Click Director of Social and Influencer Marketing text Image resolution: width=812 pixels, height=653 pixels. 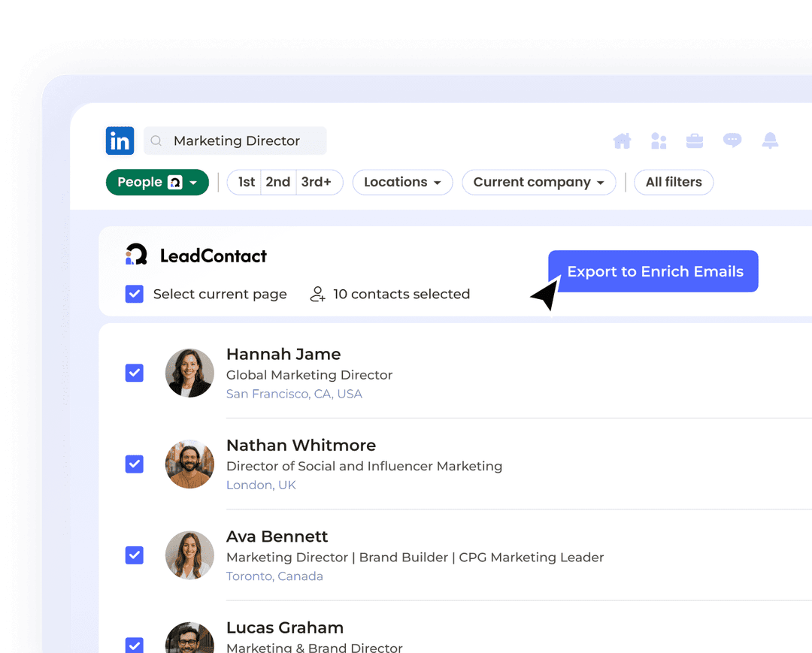tap(364, 466)
